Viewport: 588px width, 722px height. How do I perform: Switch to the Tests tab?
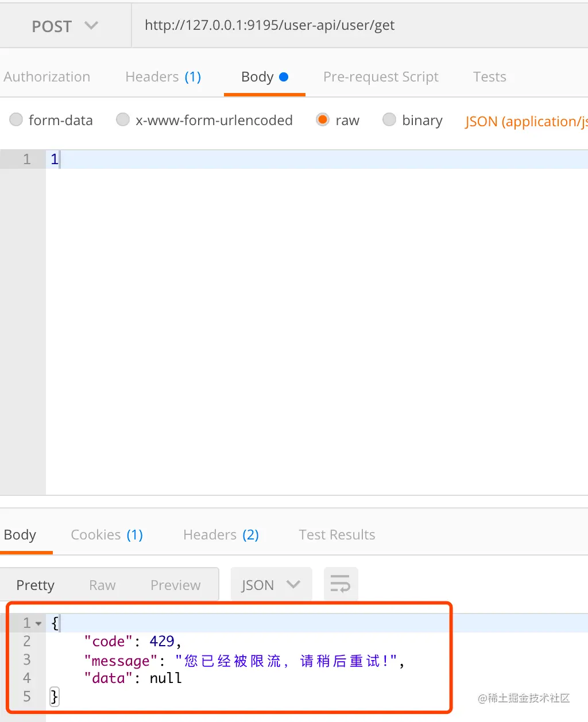tap(489, 77)
